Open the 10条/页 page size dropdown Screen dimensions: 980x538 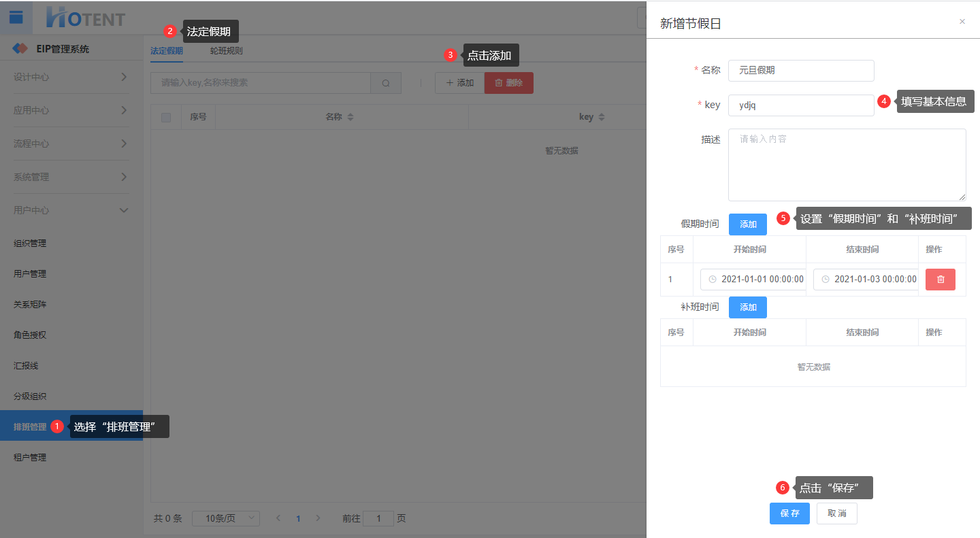[226, 518]
